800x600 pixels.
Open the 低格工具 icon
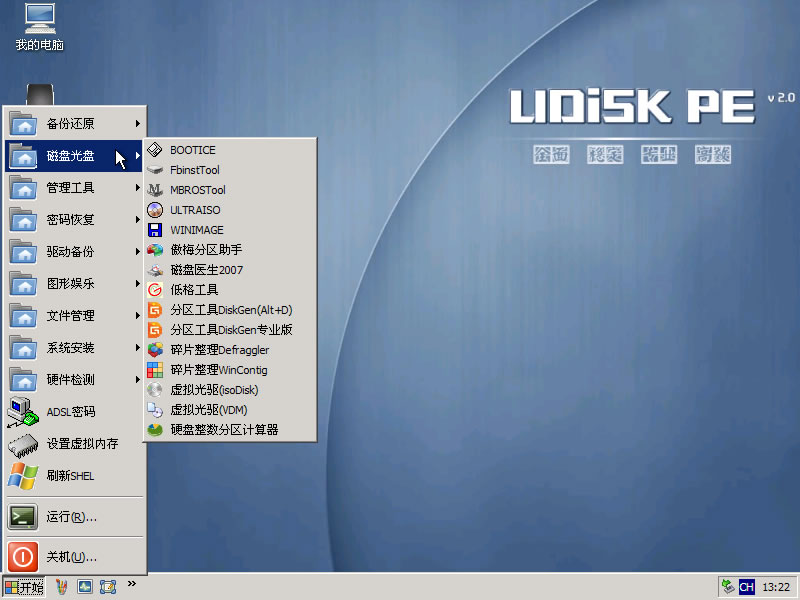(x=155, y=290)
